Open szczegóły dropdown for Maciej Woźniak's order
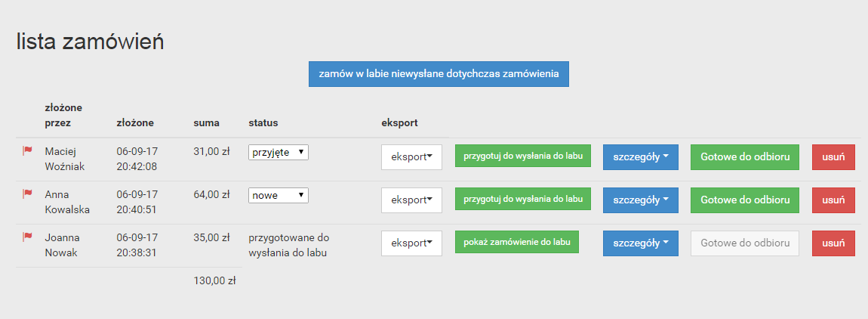868x319 pixels. (x=641, y=157)
